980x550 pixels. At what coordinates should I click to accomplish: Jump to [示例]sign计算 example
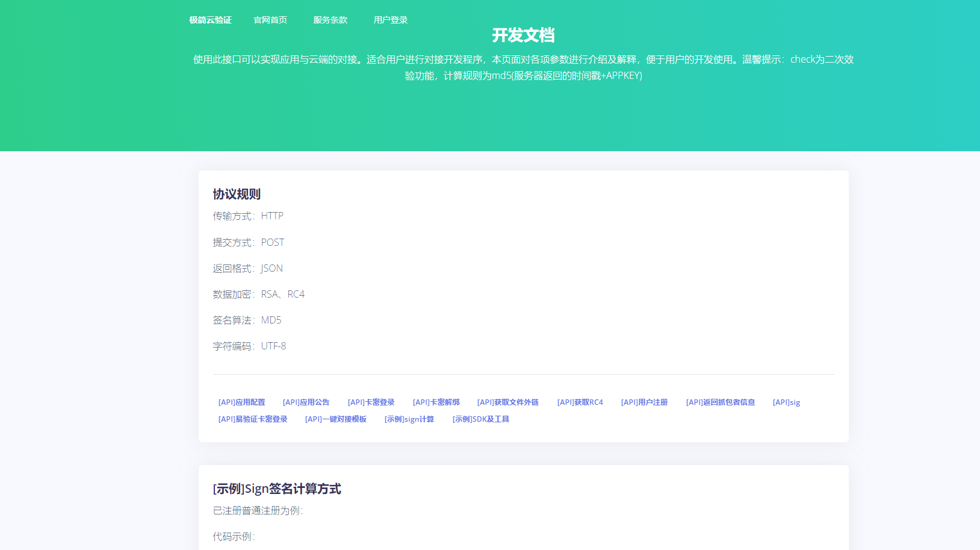409,419
